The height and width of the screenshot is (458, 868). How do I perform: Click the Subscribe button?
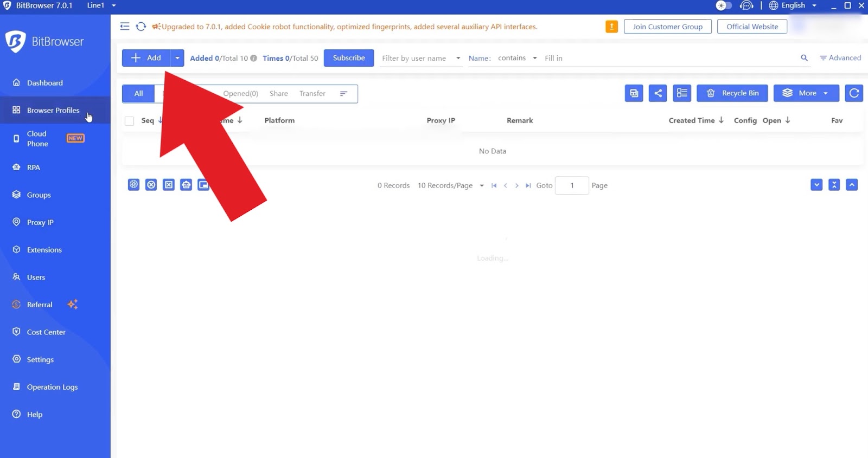tap(349, 58)
